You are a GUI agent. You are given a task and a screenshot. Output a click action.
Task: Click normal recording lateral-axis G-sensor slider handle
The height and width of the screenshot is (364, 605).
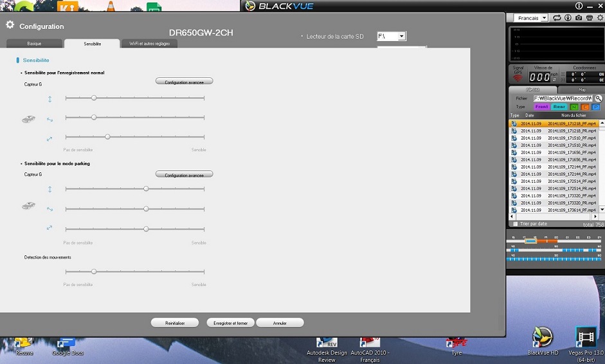tap(94, 117)
